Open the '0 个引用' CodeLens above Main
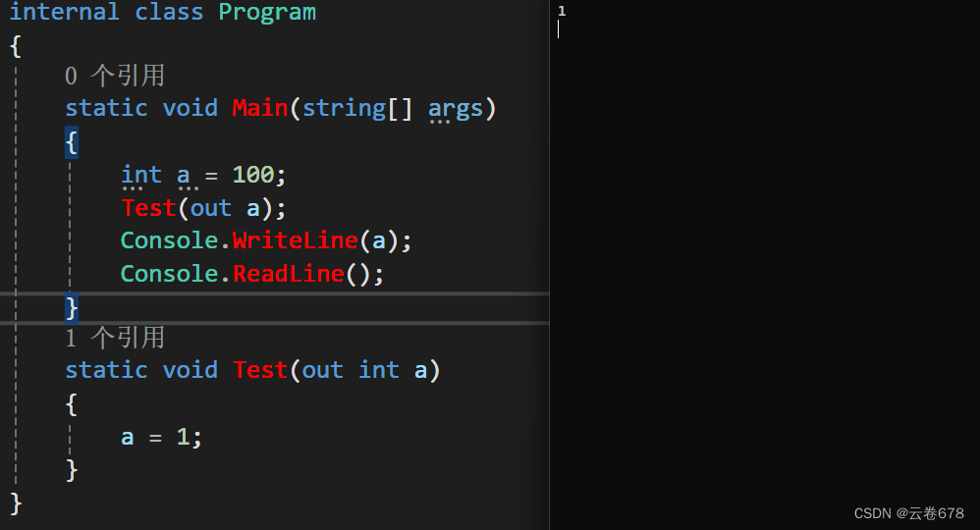This screenshot has height=530, width=980. 114,76
